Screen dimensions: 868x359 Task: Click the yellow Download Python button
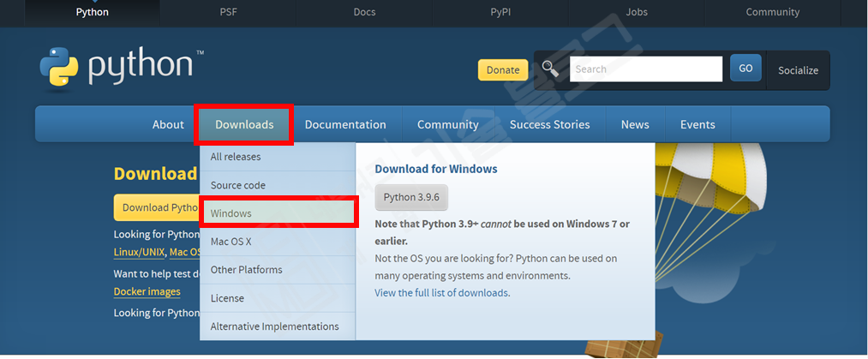(x=157, y=207)
